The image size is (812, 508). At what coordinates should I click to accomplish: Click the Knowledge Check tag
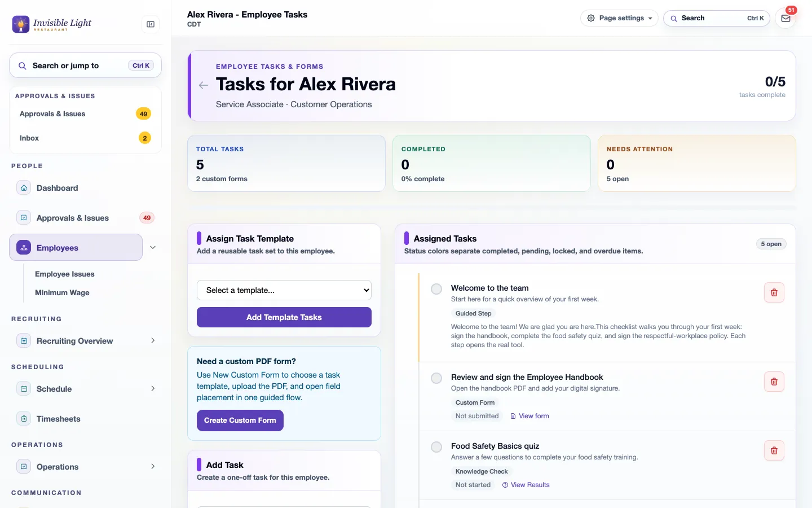(x=482, y=471)
